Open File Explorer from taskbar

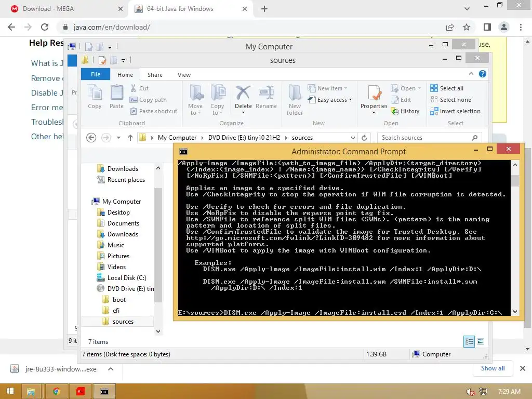click(x=31, y=392)
